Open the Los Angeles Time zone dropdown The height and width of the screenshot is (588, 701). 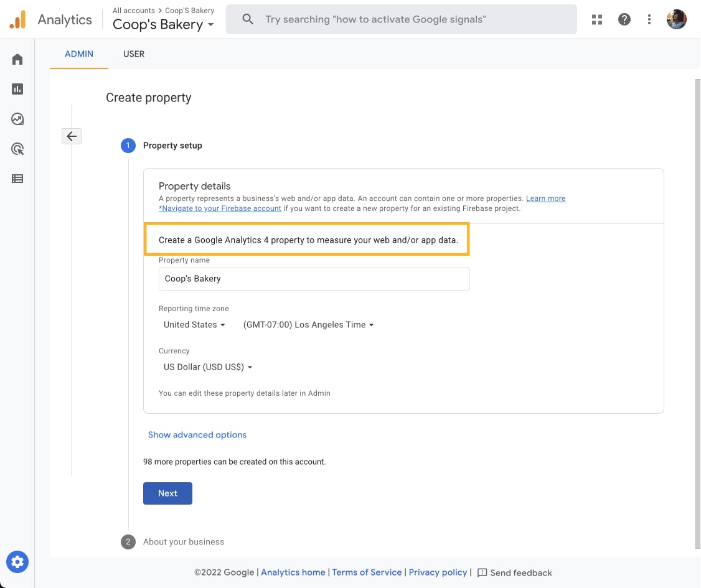pos(308,324)
